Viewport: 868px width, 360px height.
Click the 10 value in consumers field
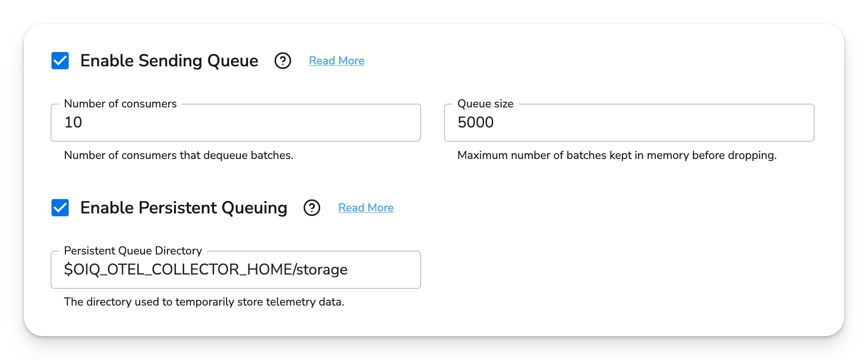pos(73,123)
